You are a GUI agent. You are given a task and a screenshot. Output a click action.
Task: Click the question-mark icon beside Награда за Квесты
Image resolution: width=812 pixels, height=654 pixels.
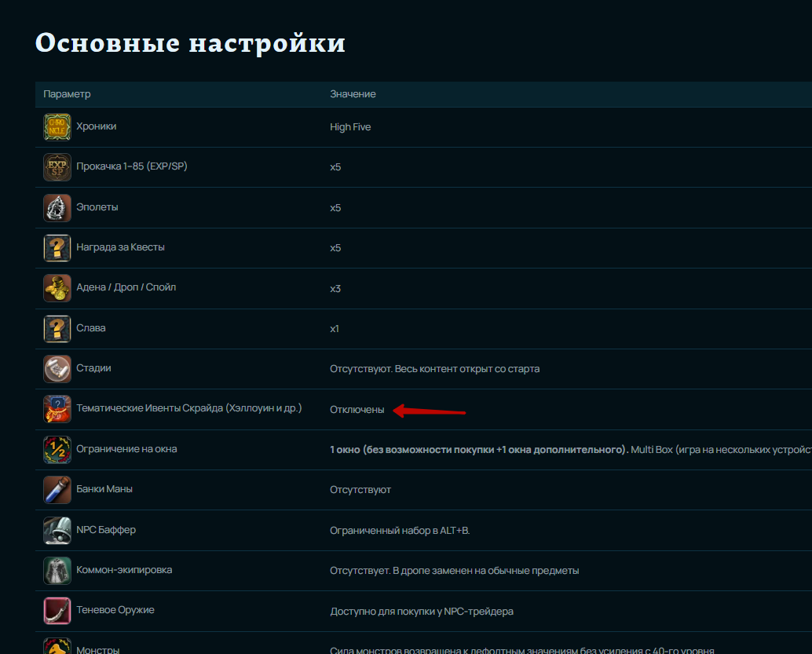[x=57, y=248]
